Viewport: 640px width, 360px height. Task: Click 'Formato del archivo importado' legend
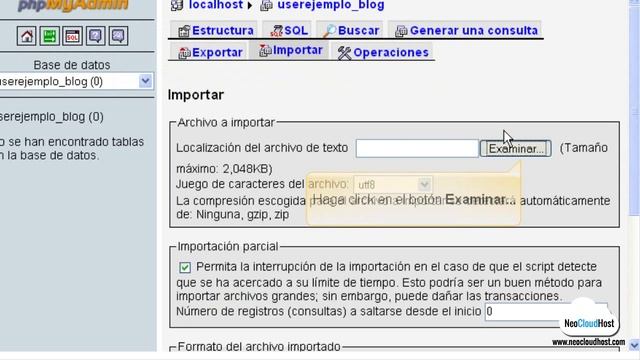[259, 347]
